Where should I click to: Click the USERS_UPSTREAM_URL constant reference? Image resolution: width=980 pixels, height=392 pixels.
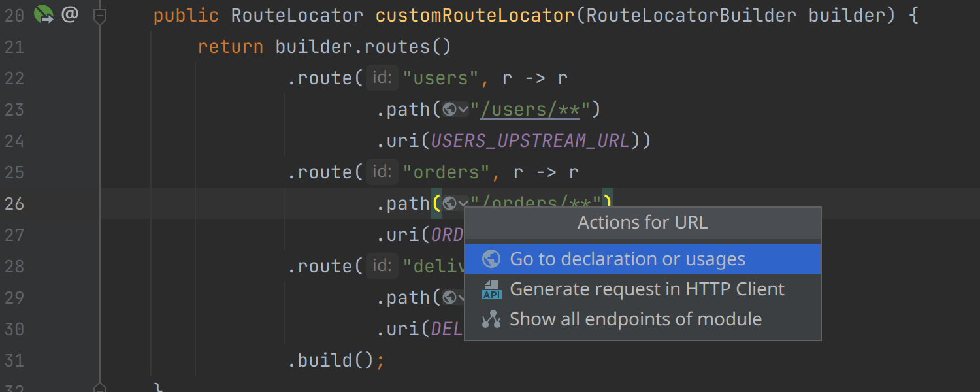(530, 141)
